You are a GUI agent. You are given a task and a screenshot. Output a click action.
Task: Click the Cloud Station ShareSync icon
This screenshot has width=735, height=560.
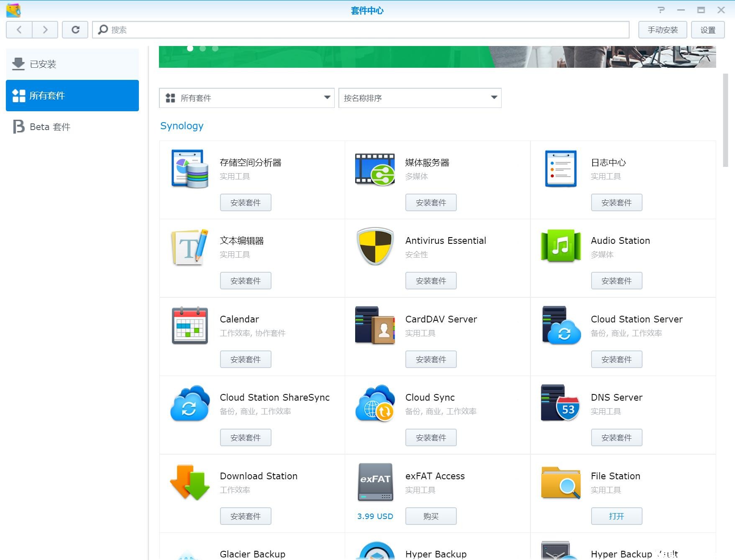[x=190, y=403]
